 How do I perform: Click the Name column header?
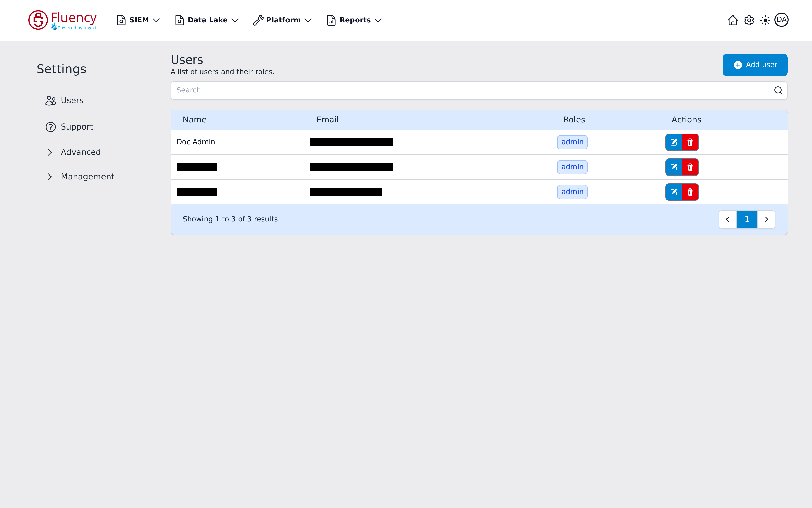click(x=195, y=120)
